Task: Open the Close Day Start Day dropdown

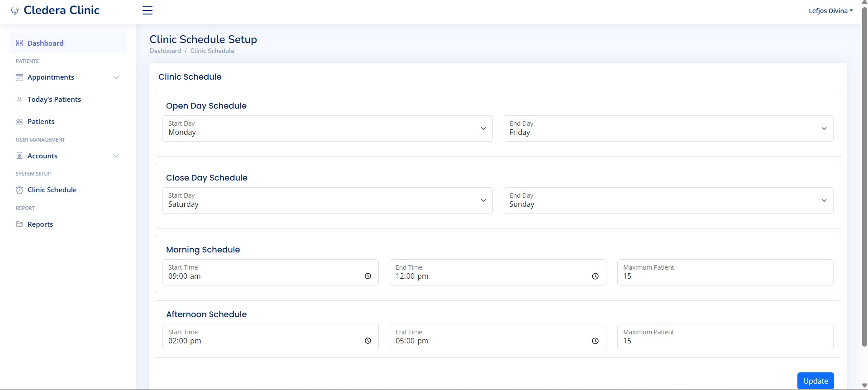Action: (x=327, y=200)
